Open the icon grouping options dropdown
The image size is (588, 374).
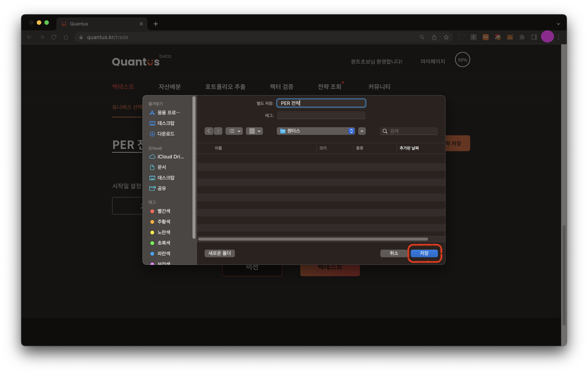pyautogui.click(x=254, y=131)
